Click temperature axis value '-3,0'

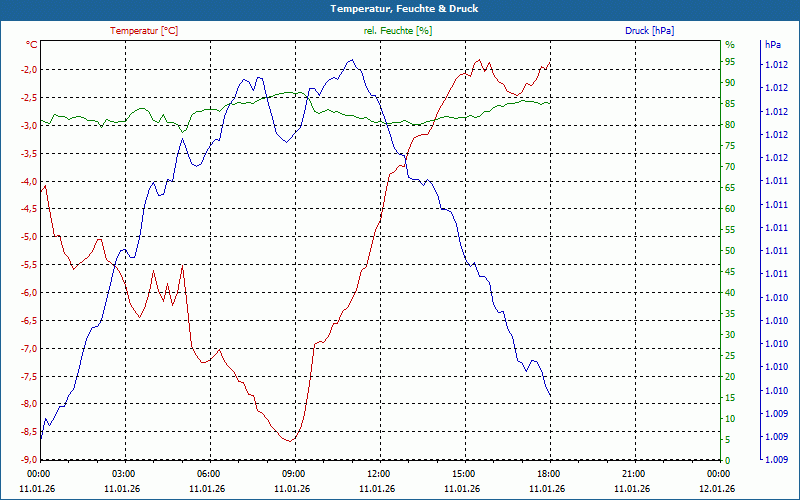(x=29, y=125)
